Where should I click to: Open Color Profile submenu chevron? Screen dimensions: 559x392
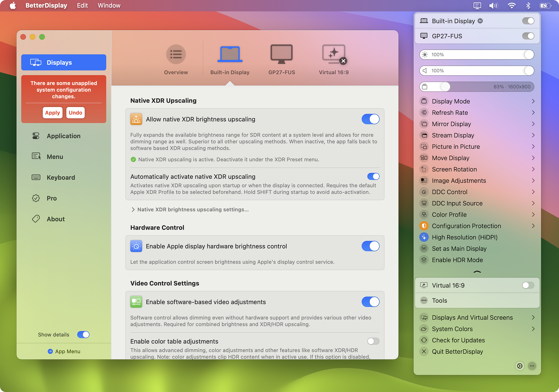(x=533, y=215)
